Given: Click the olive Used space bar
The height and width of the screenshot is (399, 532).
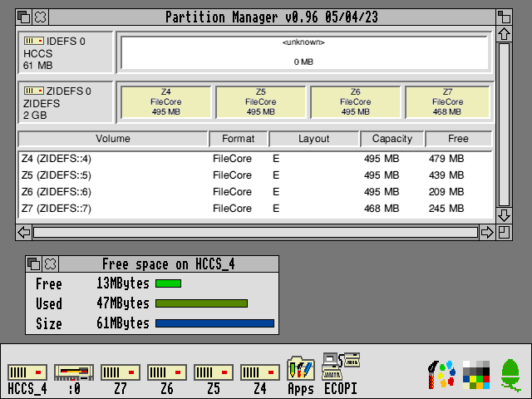Looking at the screenshot, I should (201, 303).
